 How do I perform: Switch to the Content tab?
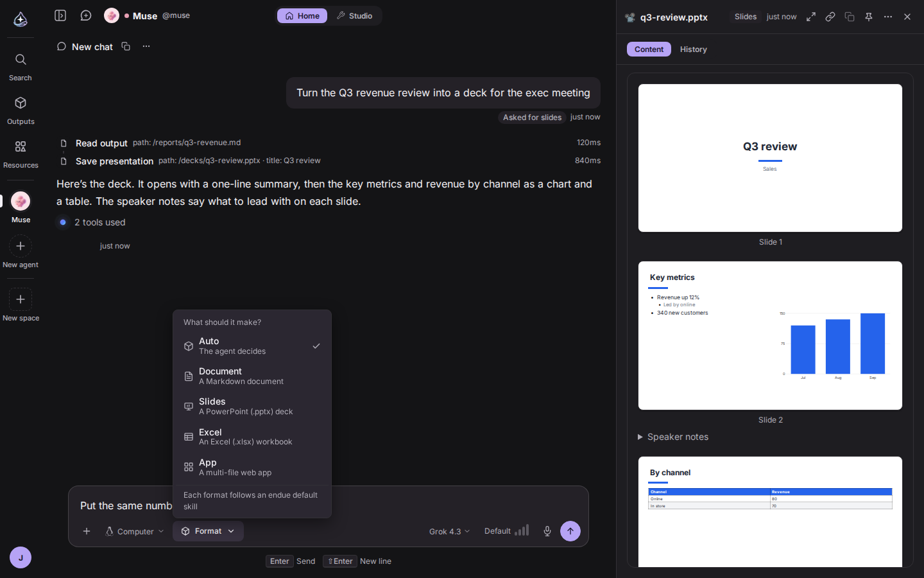point(649,49)
